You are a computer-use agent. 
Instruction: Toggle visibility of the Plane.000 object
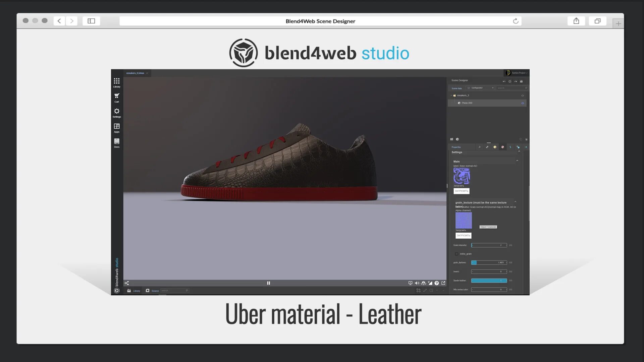tap(523, 103)
